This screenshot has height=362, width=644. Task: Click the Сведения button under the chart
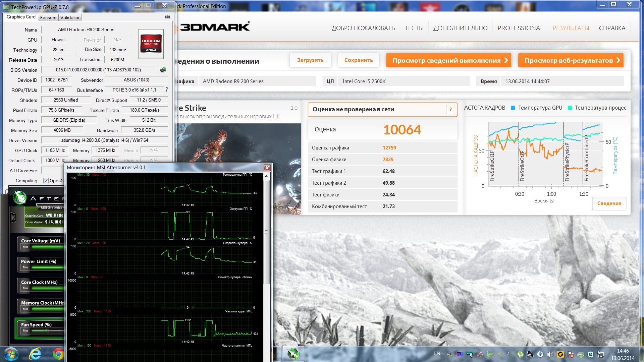tap(609, 203)
